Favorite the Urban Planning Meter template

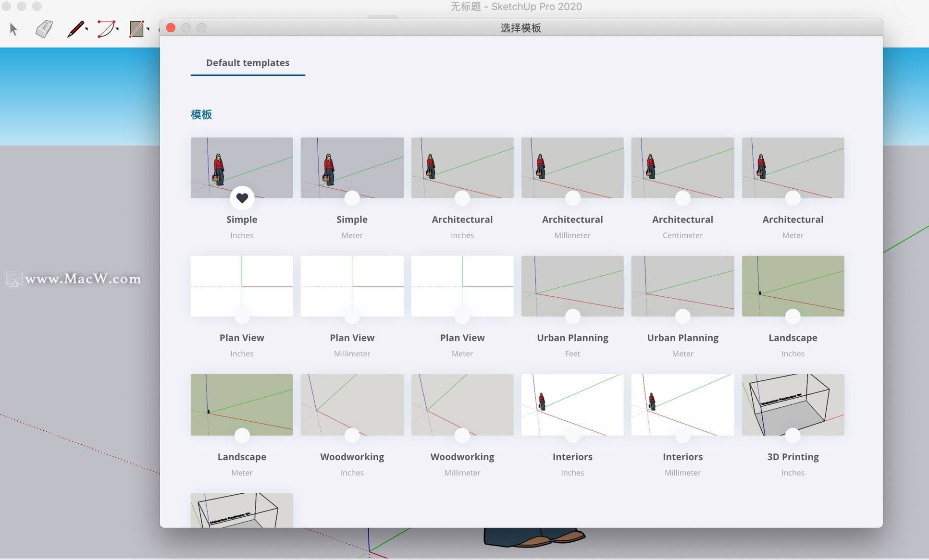pos(682,316)
